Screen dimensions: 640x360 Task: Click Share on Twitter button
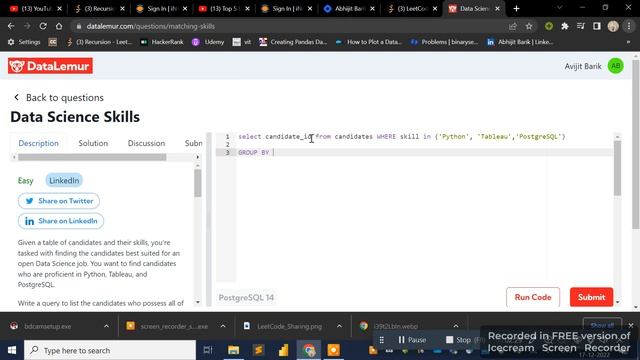(59, 201)
